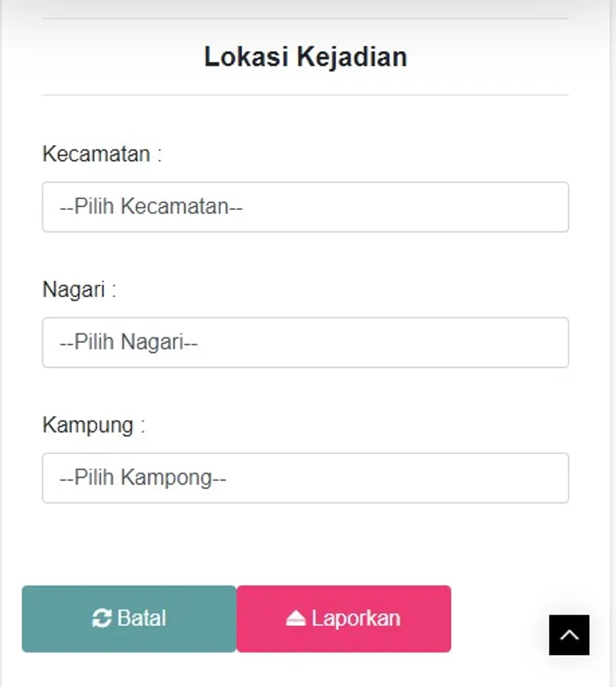Open the Kecamatan dropdown
Screen dimensions: 616x687
(305, 207)
